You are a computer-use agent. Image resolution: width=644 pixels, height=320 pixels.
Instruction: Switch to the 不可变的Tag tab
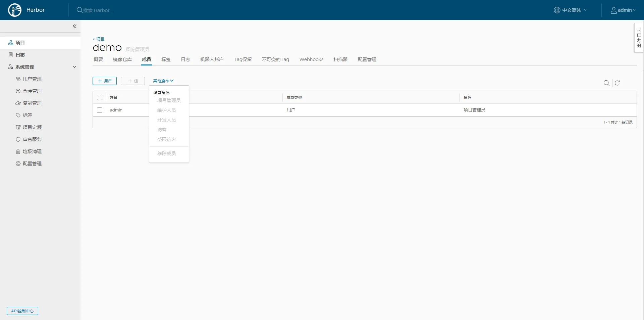(x=275, y=59)
